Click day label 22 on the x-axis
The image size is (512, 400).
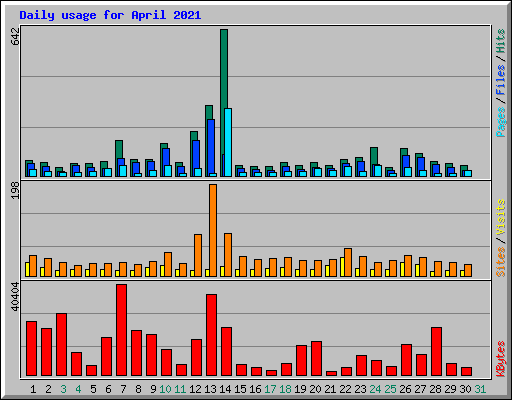(345, 389)
